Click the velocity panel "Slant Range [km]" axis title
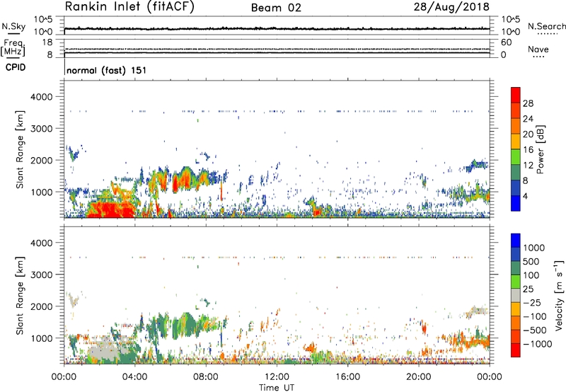The width and height of the screenshot is (566, 392). tap(20, 296)
